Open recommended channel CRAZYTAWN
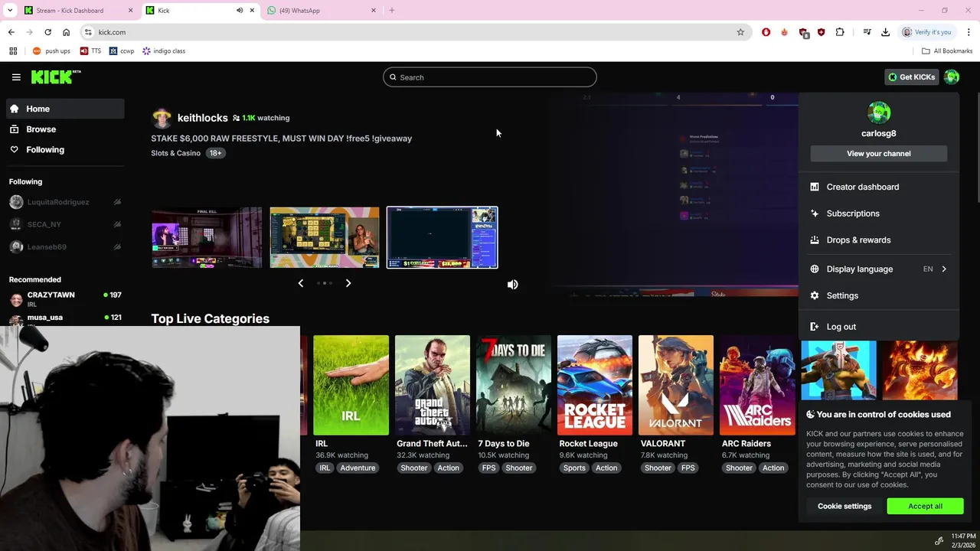Image resolution: width=980 pixels, height=551 pixels. tap(65, 298)
